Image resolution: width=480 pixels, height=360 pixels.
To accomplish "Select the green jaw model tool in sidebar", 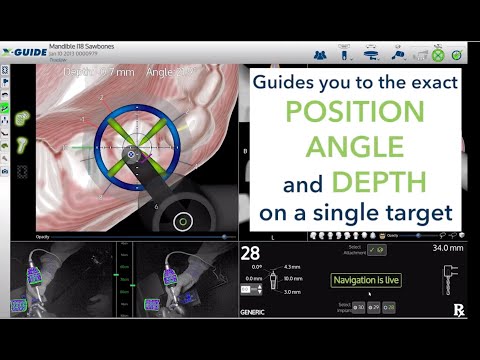I will (5, 146).
